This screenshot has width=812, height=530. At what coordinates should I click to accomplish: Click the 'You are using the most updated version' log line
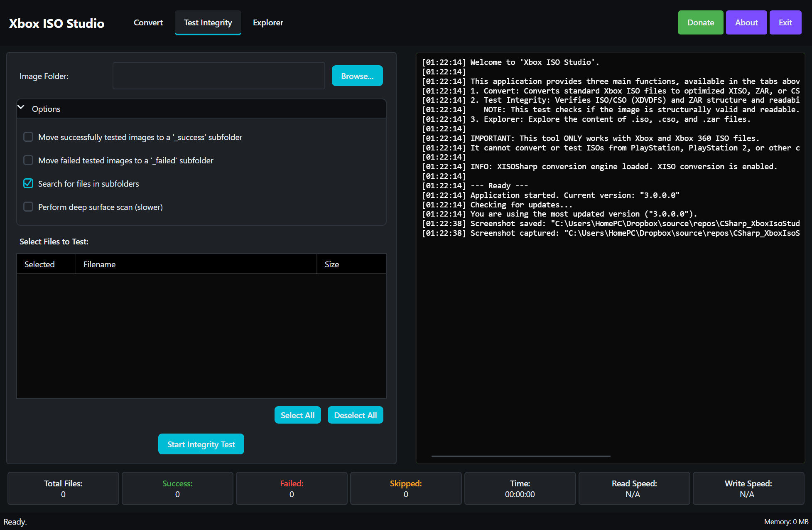(x=559, y=214)
